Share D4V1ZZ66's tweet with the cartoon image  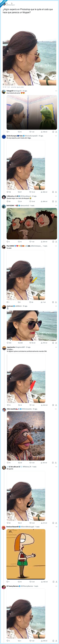click(56, 242)
